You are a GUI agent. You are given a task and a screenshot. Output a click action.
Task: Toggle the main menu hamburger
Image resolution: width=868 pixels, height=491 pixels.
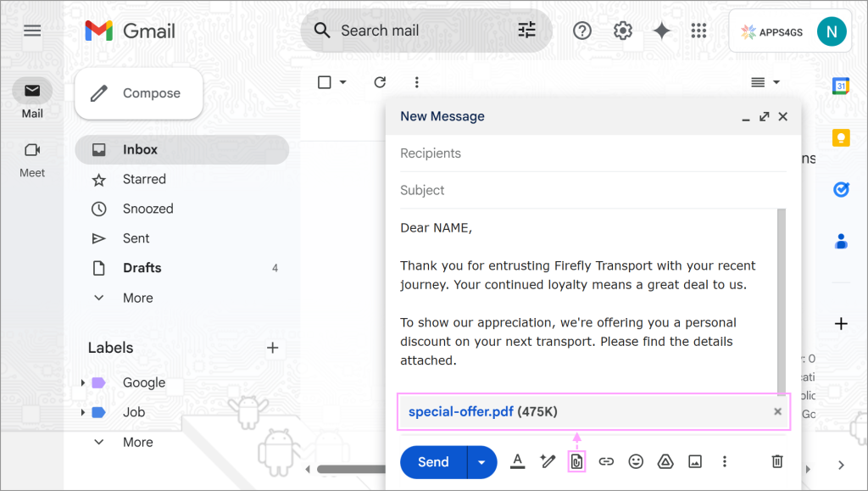coord(32,31)
